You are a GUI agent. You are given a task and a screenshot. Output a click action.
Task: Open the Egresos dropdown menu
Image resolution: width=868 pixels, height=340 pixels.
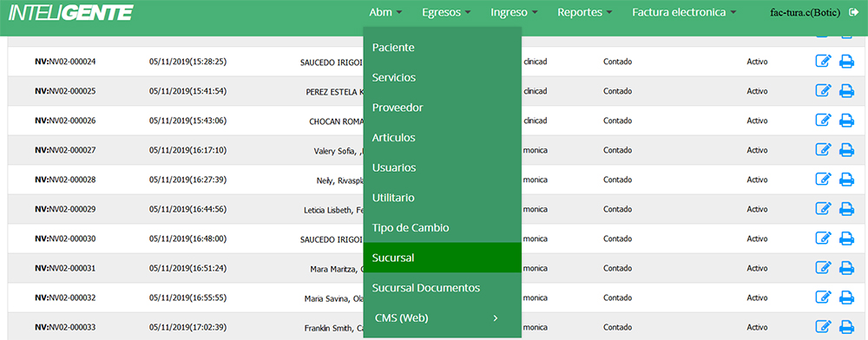[x=446, y=12]
